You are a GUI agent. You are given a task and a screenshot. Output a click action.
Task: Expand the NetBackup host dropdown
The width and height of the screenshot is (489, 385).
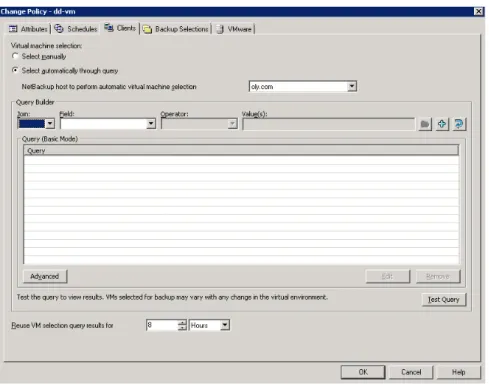tap(352, 86)
